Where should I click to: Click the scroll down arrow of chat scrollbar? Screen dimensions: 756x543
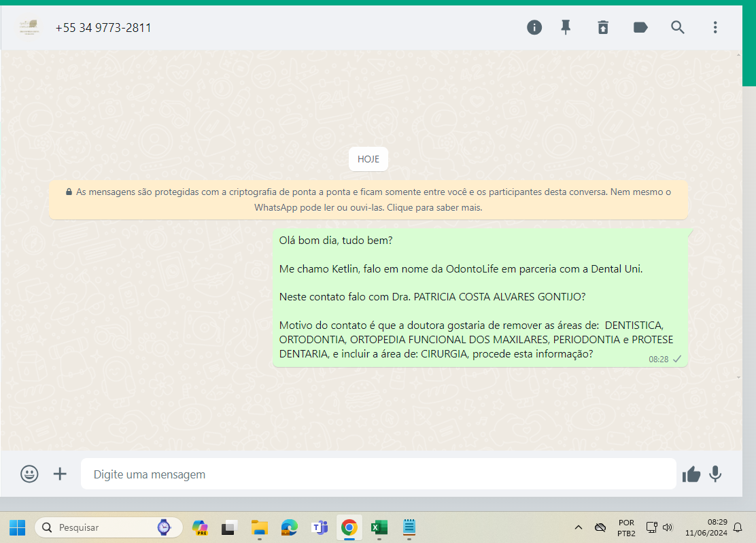point(738,378)
